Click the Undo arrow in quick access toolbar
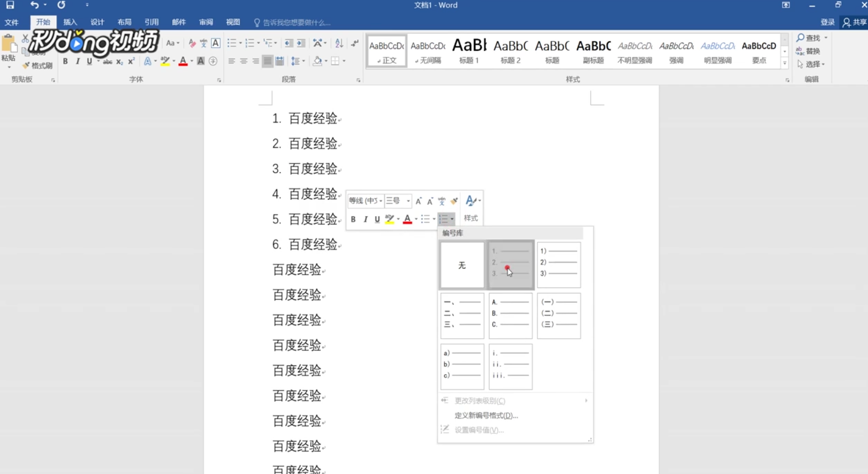Image resolution: width=868 pixels, height=474 pixels. pos(34,5)
